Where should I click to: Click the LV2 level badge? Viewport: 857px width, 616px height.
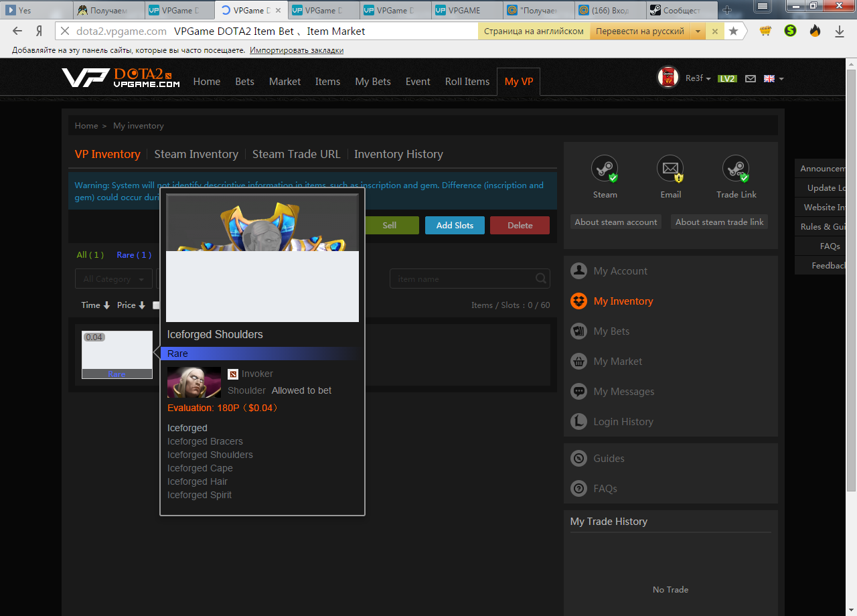[x=727, y=78]
